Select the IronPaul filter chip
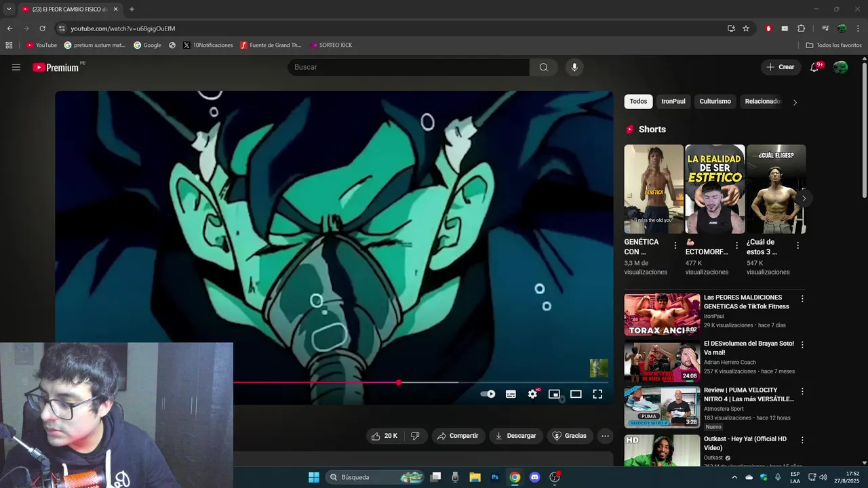 pyautogui.click(x=673, y=102)
